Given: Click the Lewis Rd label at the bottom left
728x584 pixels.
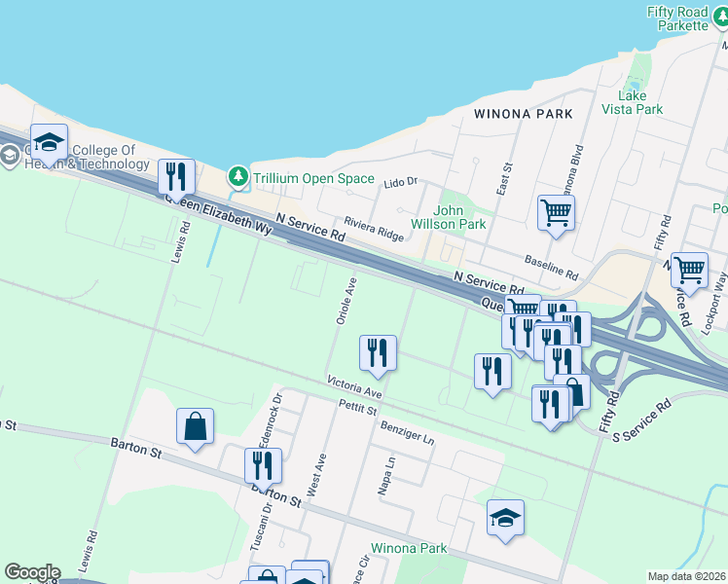Looking at the screenshot, I should click(x=88, y=552).
